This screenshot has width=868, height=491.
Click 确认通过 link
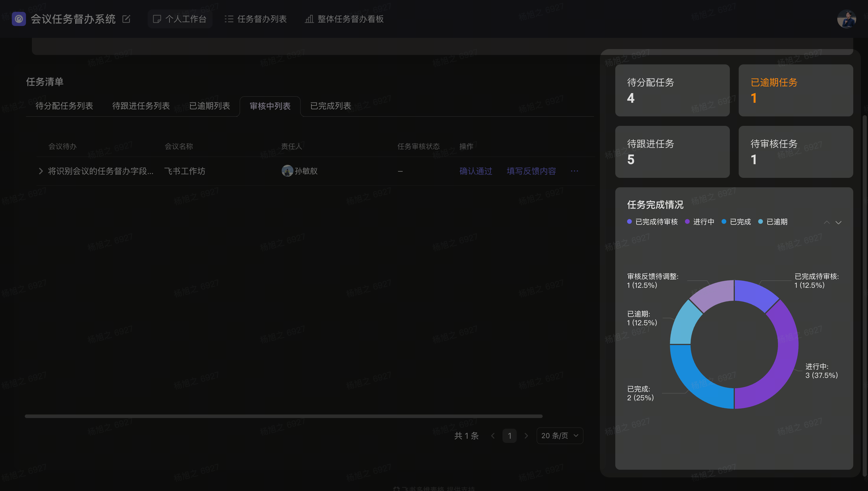pos(475,171)
